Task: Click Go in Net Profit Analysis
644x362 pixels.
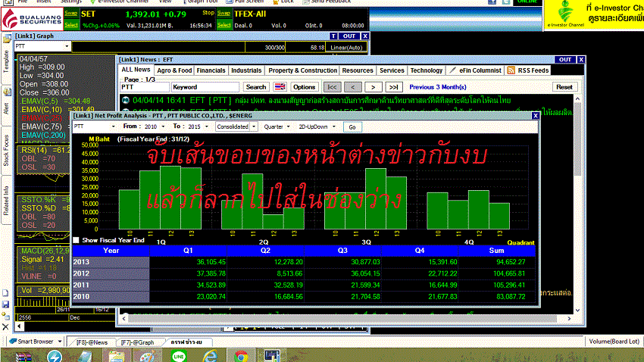Action: click(352, 127)
